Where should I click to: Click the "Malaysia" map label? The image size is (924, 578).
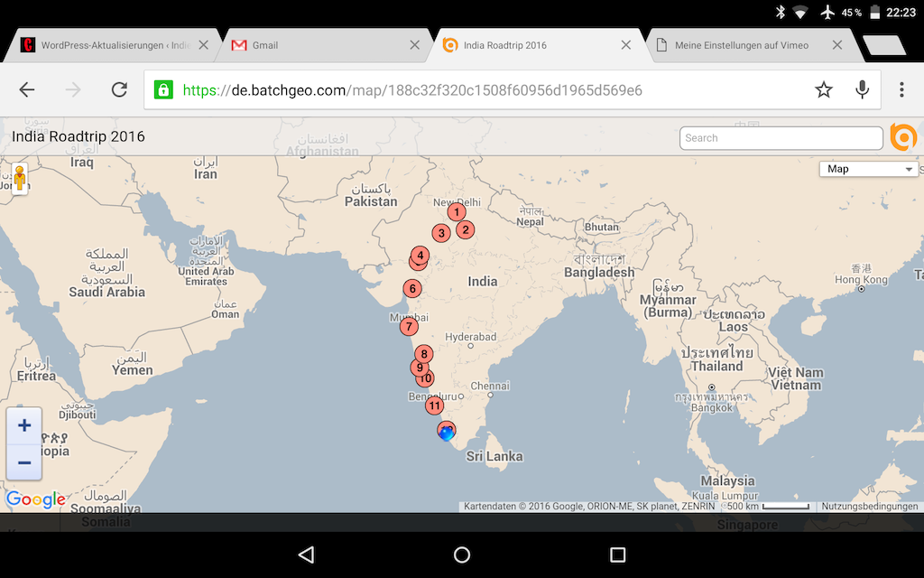click(728, 480)
